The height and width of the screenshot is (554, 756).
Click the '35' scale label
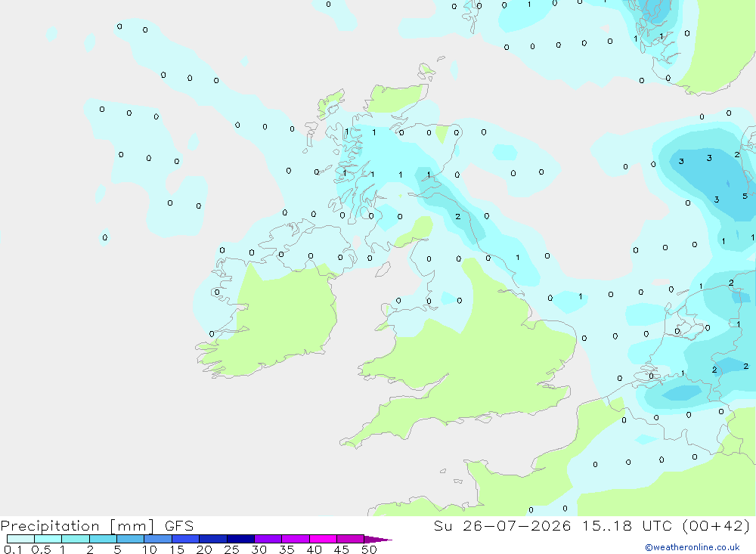pos(287,549)
